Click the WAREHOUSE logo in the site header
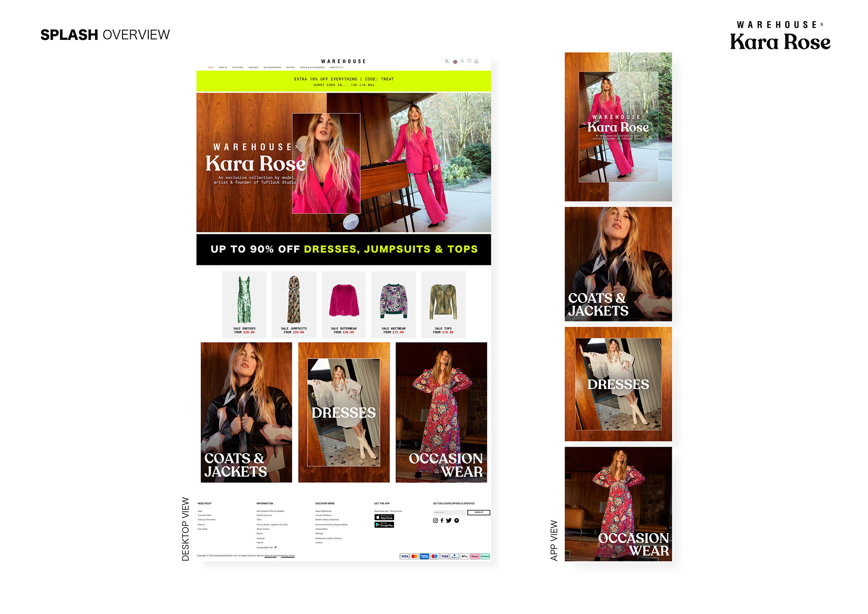 pyautogui.click(x=344, y=61)
